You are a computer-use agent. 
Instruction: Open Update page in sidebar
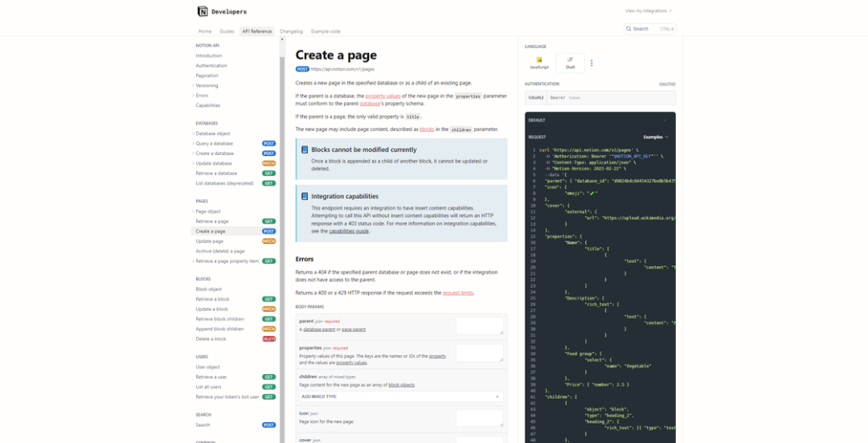pos(209,241)
